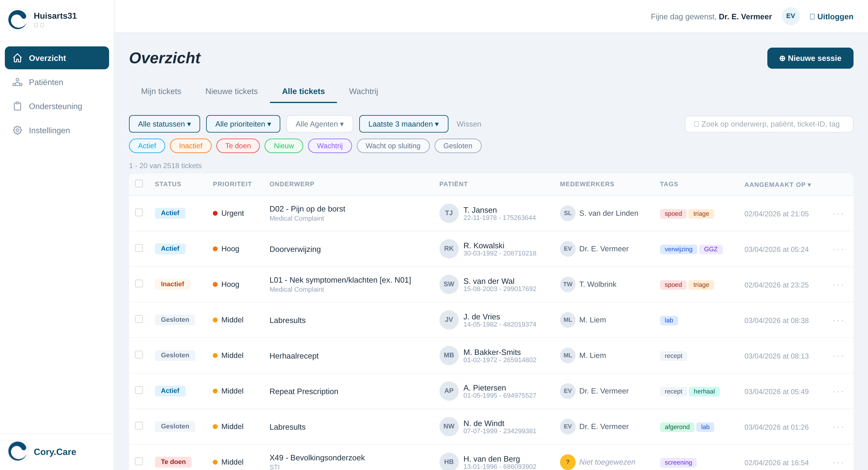This screenshot has height=470, width=868.
Task: Check the Doorverwijzing ticket row checkbox
Action: pos(139,248)
